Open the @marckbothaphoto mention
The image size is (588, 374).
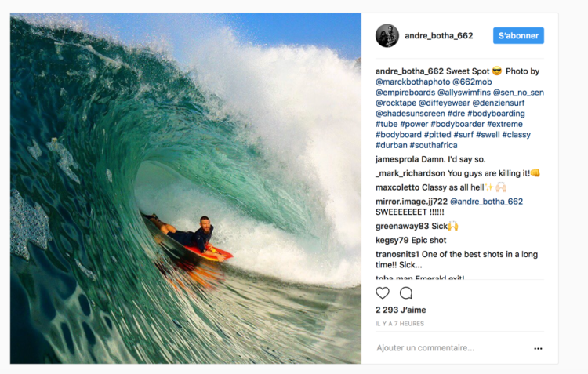[x=412, y=82]
